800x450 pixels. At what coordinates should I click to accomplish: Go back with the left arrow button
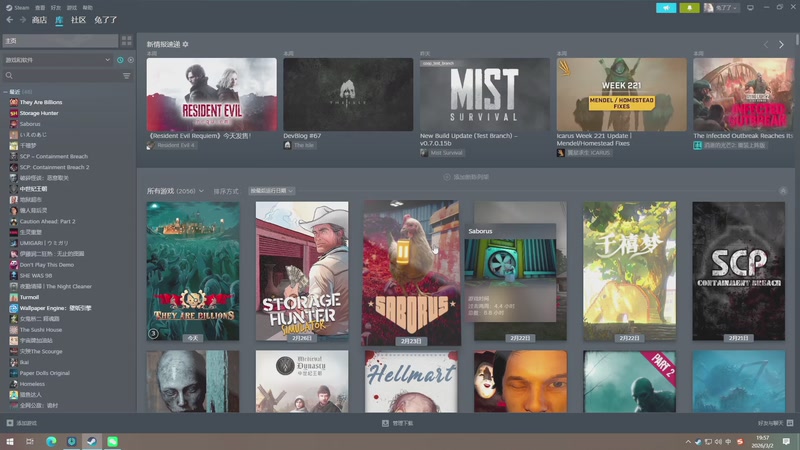pos(10,19)
